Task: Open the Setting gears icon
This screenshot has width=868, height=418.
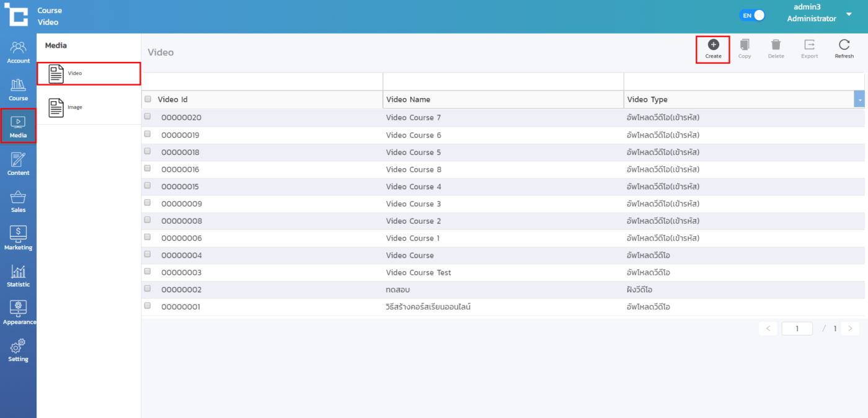Action: point(18,350)
